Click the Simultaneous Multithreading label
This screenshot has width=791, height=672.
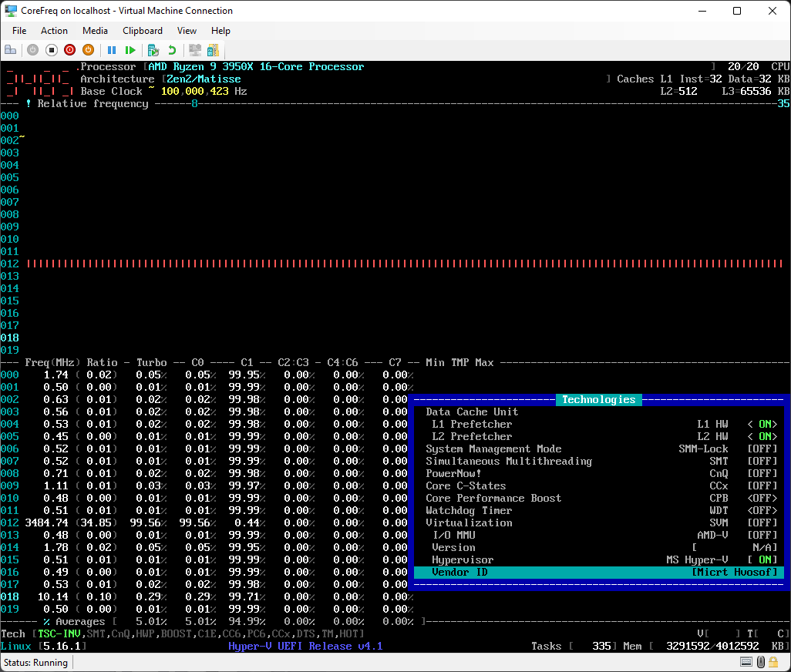click(509, 462)
